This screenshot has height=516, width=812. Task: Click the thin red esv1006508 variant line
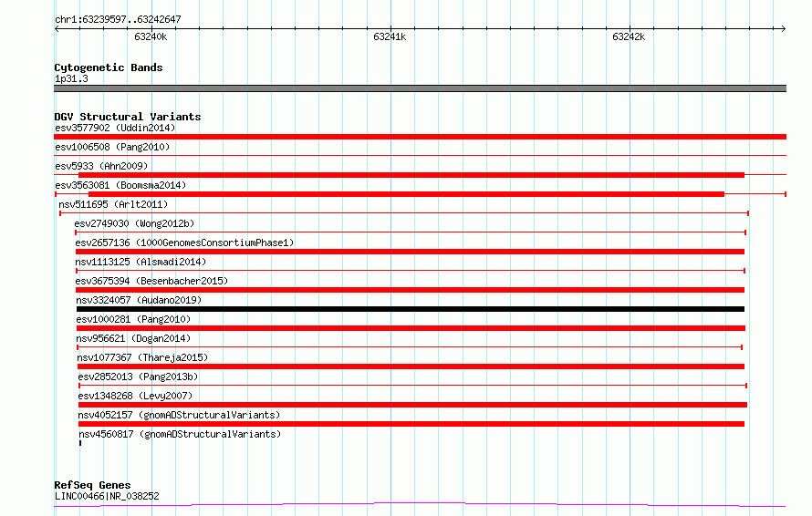point(420,155)
